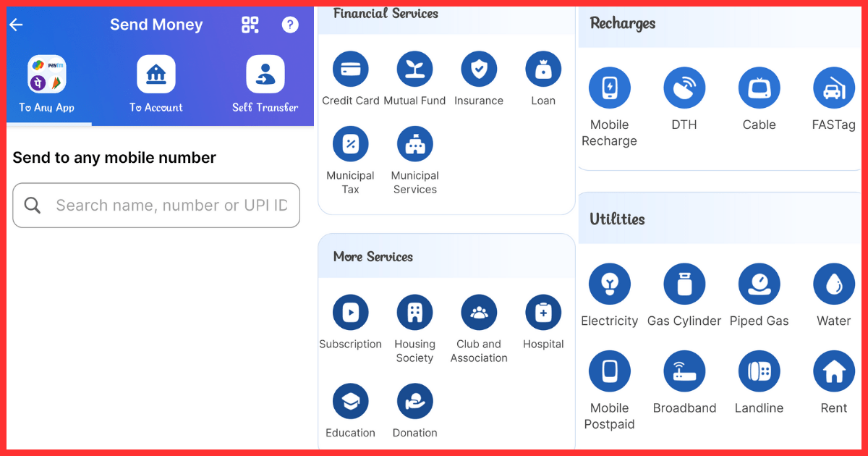Open the Municipal Services icon
The width and height of the screenshot is (868, 456).
tap(414, 144)
